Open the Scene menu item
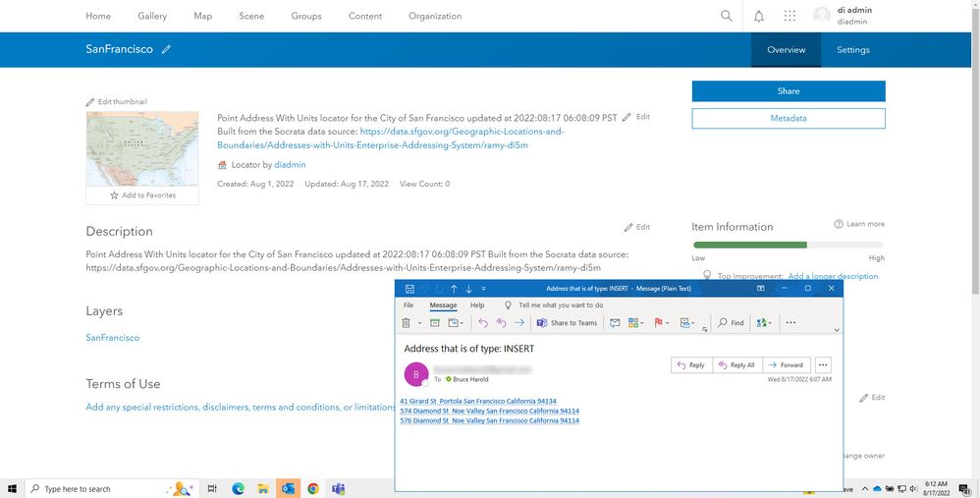Image resolution: width=980 pixels, height=498 pixels. 251,16
